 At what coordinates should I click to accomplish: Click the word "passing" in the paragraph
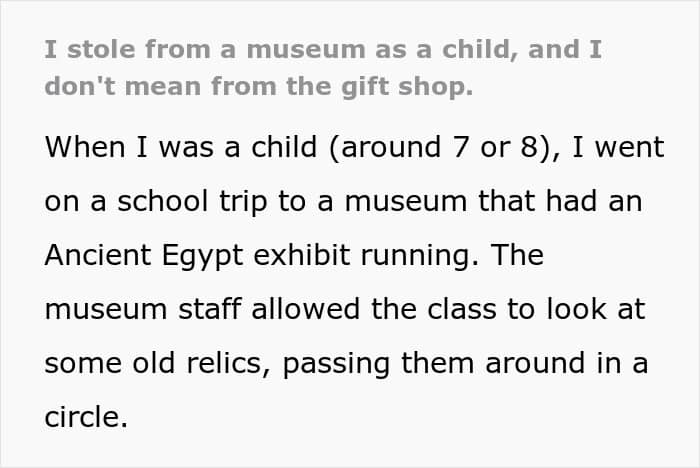click(x=336, y=364)
